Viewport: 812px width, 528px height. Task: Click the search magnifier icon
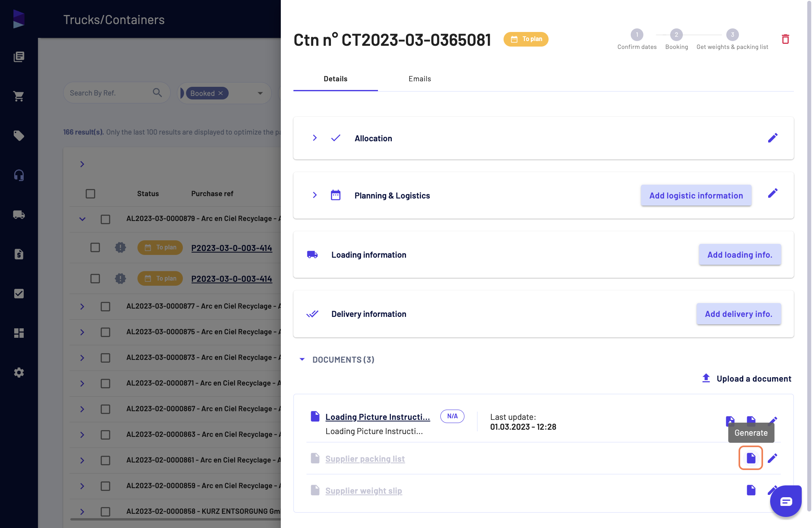(157, 93)
